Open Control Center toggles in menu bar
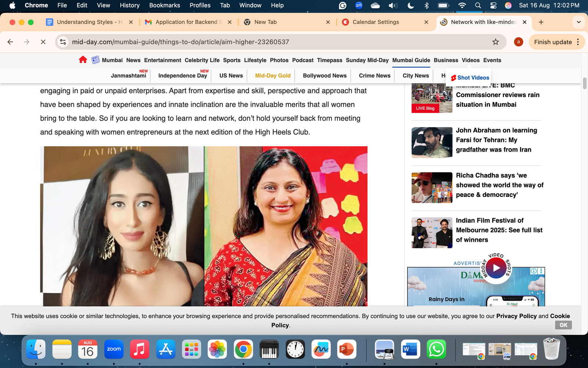 point(493,6)
